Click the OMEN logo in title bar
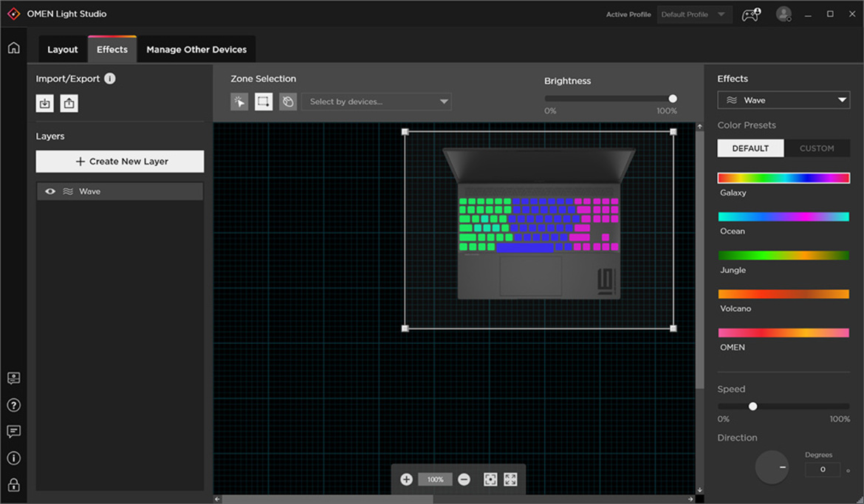Viewport: 864px width, 504px height. (x=14, y=14)
